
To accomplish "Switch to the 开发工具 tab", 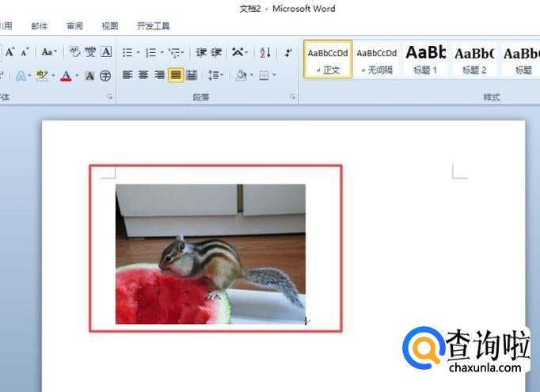I will 152,26.
